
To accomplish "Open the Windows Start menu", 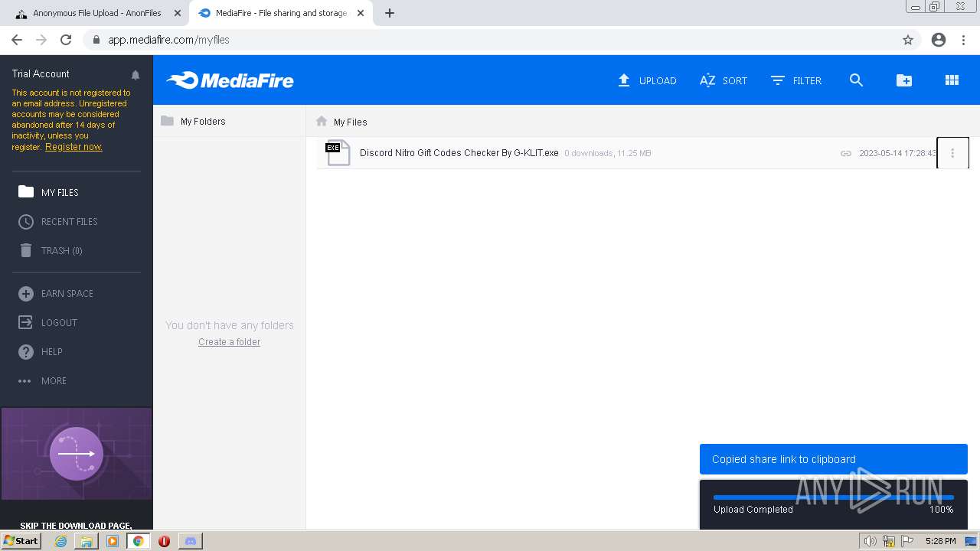I will coord(21,541).
